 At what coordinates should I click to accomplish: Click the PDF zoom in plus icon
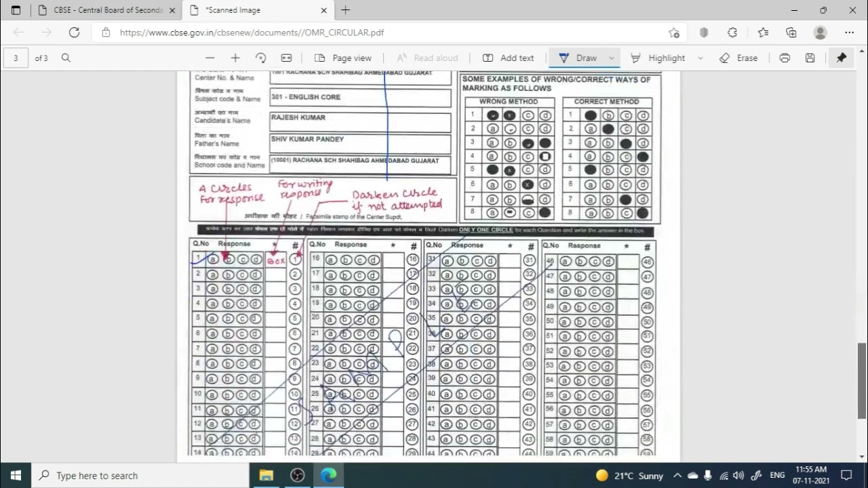coord(235,58)
